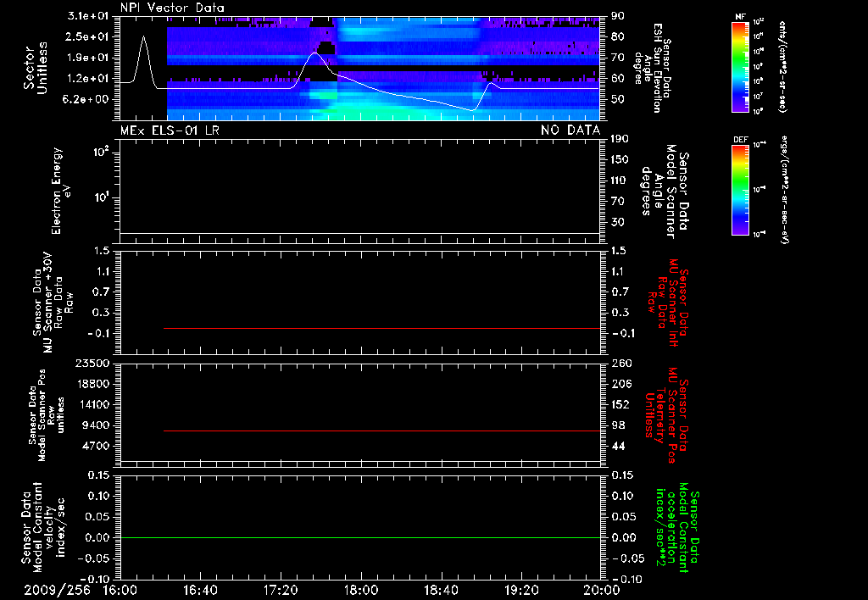Click the 'Sector Unitless' axis title
The height and width of the screenshot is (600, 868).
pyautogui.click(x=36, y=68)
